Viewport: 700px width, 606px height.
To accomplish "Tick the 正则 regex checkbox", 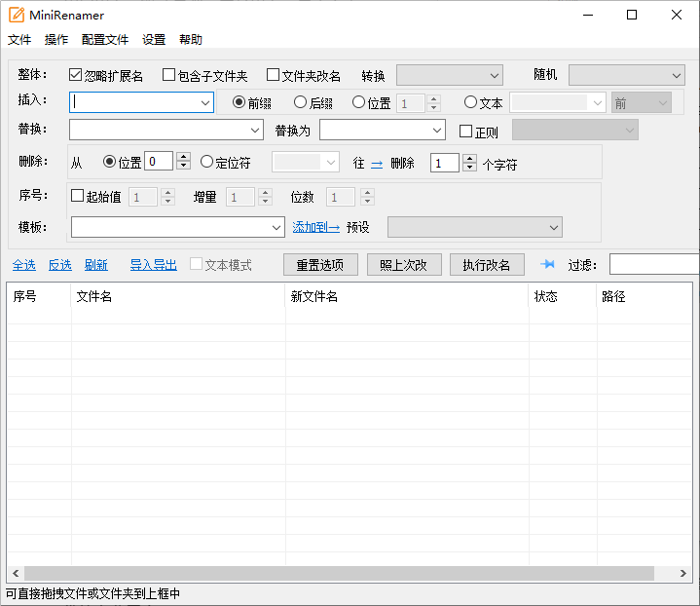I will [x=465, y=131].
